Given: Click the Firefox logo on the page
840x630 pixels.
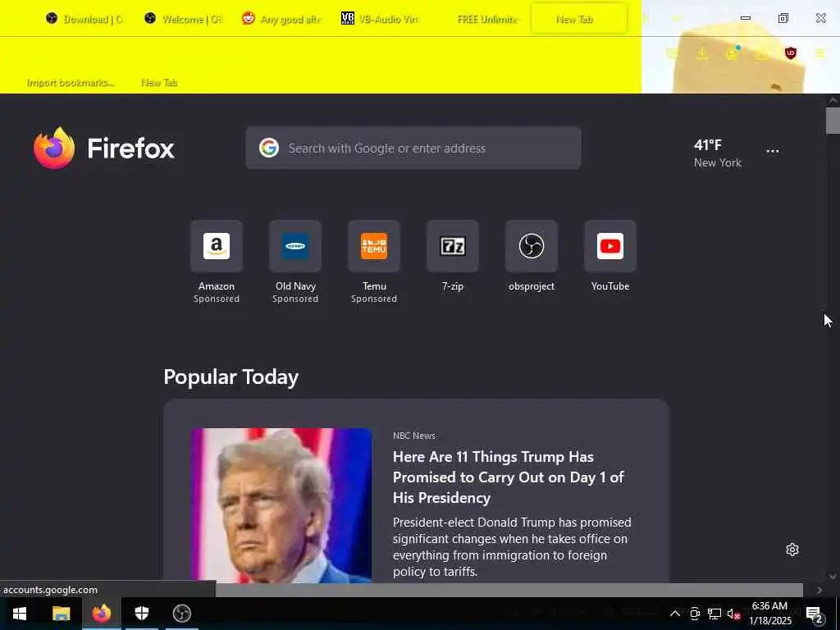Looking at the screenshot, I should [x=54, y=148].
